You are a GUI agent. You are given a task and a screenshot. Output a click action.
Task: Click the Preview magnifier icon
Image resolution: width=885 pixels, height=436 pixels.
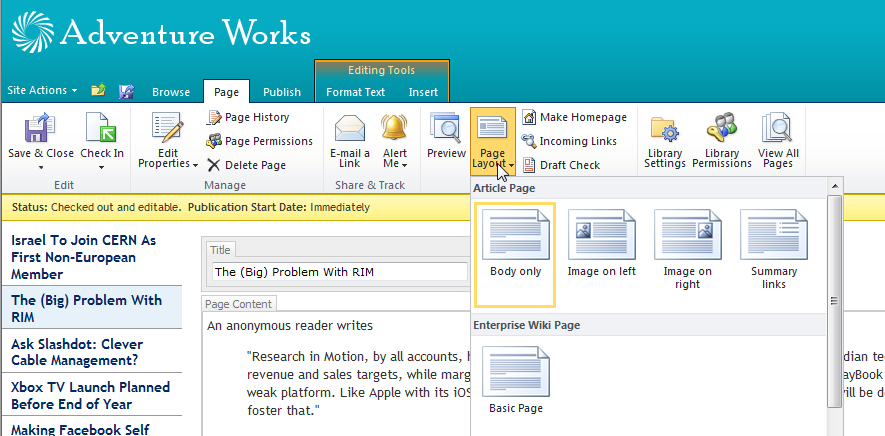(446, 127)
